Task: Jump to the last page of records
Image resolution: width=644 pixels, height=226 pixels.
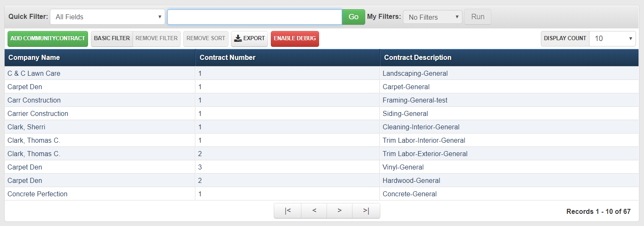Action: tap(366, 211)
